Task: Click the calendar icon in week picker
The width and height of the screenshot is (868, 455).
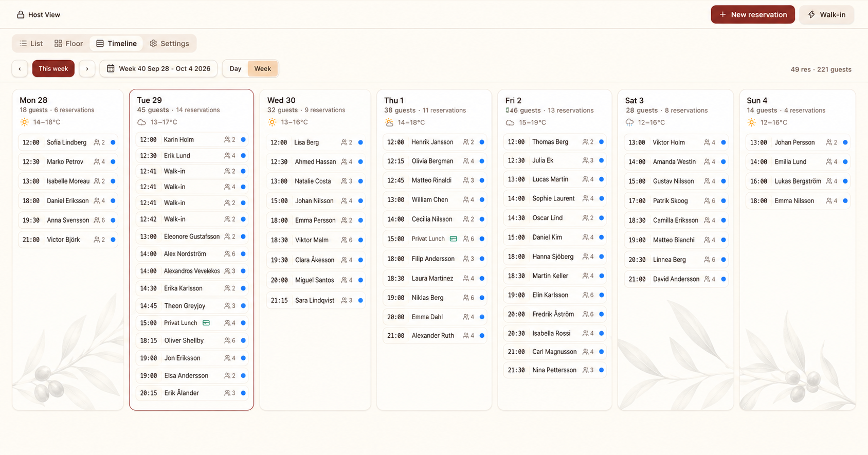Action: (111, 68)
